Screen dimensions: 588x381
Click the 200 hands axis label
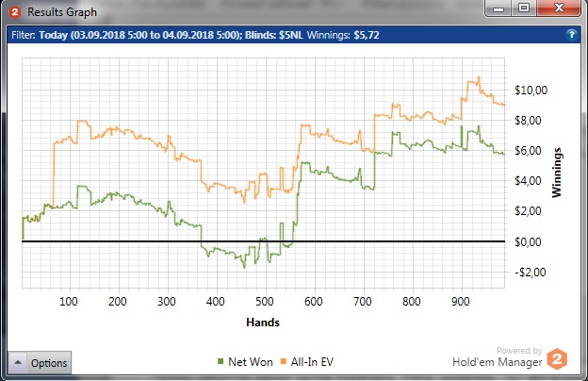[118, 302]
